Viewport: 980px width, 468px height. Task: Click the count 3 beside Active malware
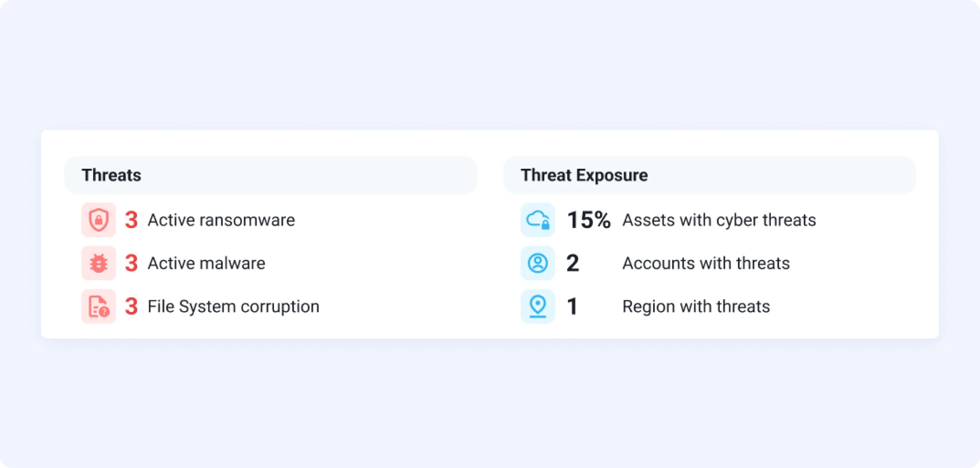(x=131, y=263)
